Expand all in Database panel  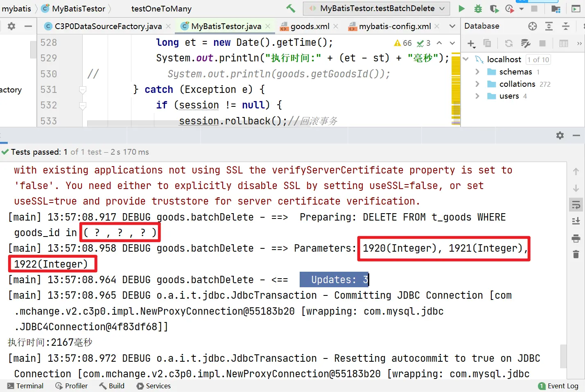pos(549,26)
